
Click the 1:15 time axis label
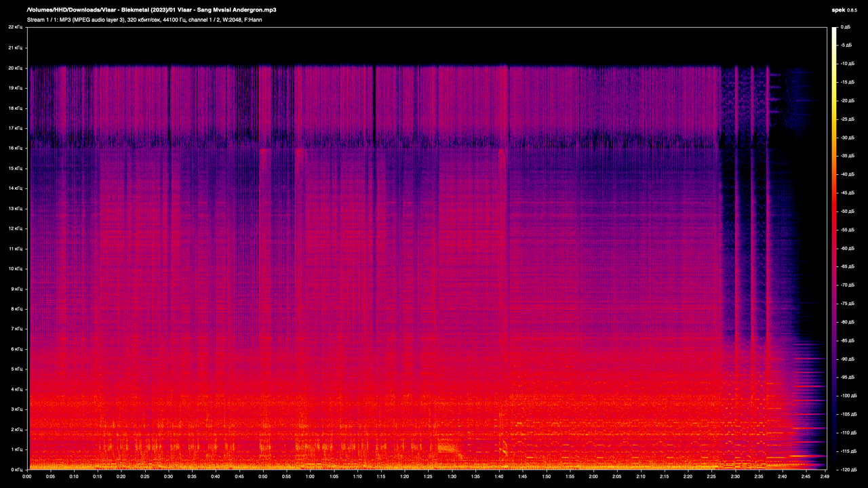pos(381,476)
